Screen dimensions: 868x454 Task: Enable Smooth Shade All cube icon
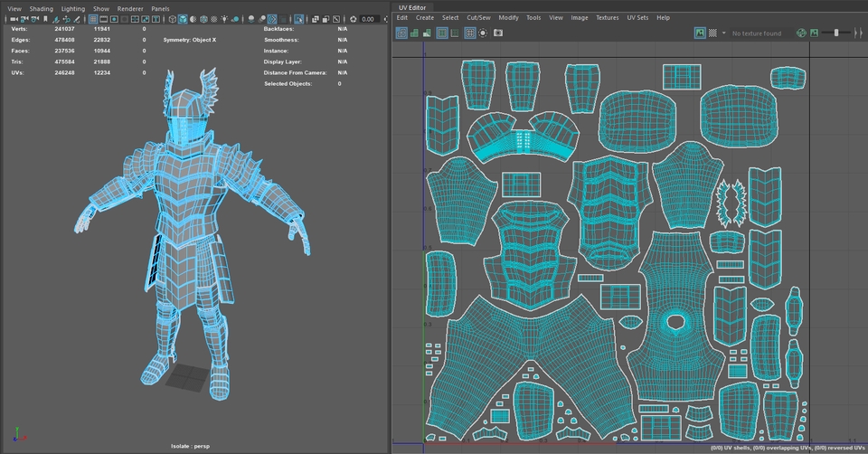point(183,19)
